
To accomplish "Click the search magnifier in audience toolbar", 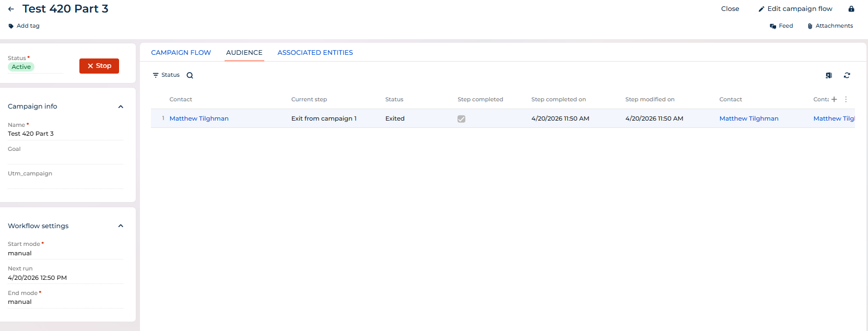I will pyautogui.click(x=190, y=75).
